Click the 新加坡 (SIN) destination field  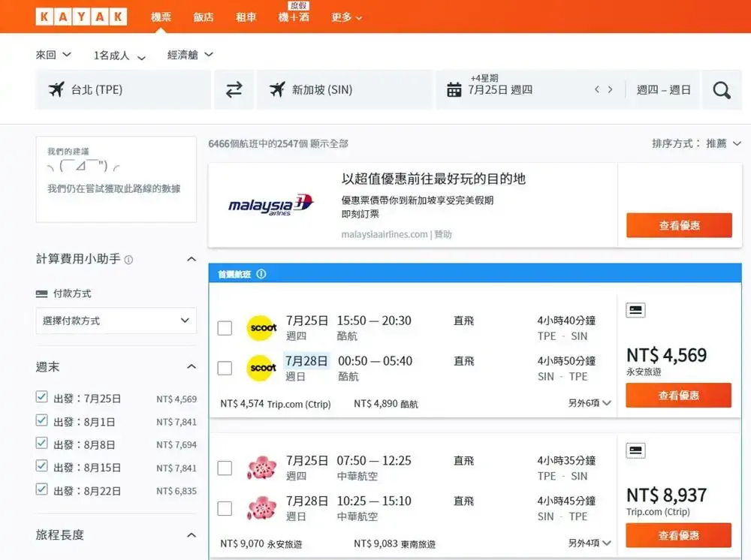tap(345, 89)
